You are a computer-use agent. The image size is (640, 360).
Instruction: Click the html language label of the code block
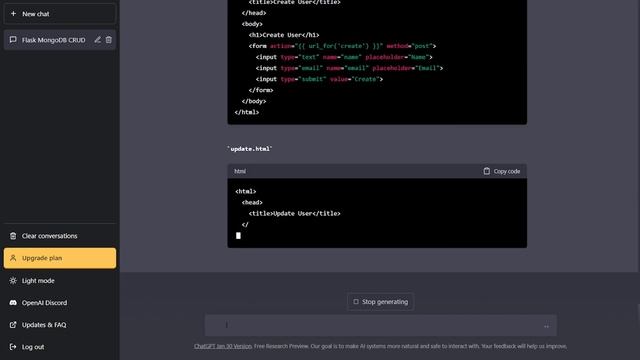(x=240, y=171)
